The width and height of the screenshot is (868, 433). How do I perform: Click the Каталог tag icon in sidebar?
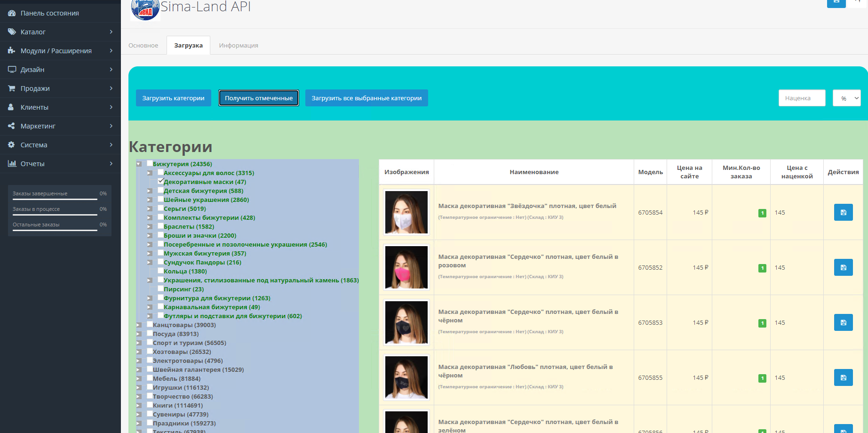click(x=12, y=32)
